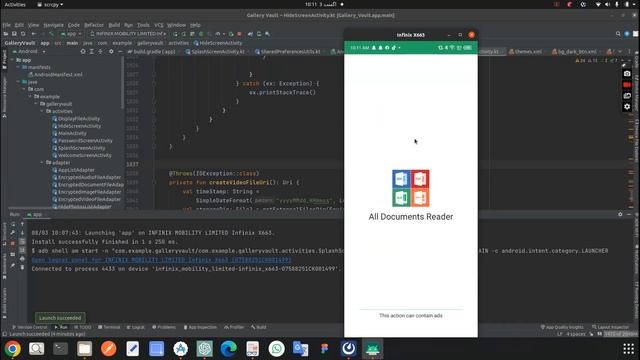Click Collapse All icon in Project panel
The width and height of the screenshot is (640, 360).
coord(100,51)
